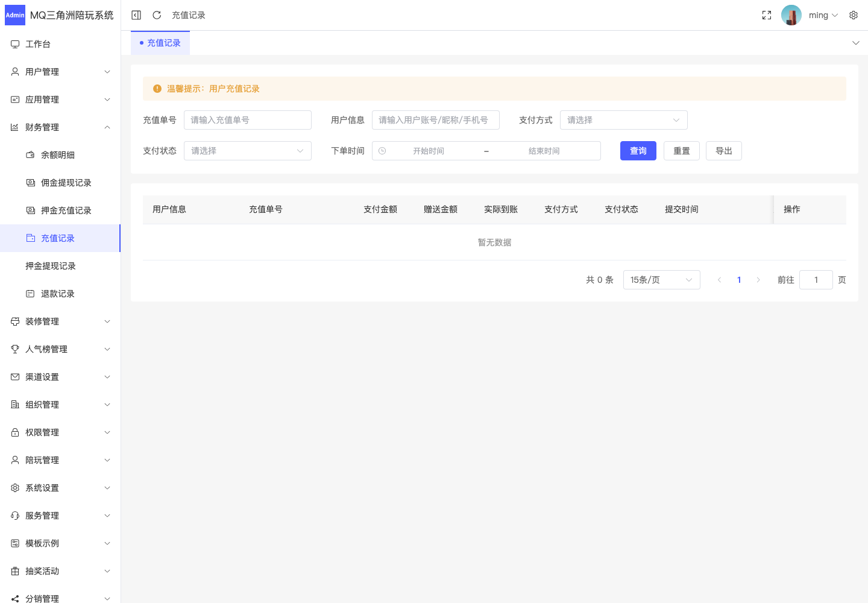Select page 1 in pagination
Viewport: 868px width, 603px height.
point(739,280)
